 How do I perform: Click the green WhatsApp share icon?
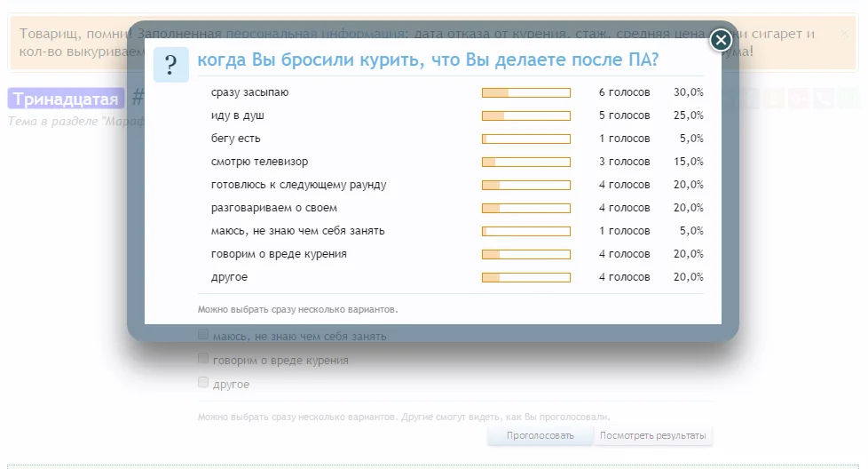click(x=848, y=99)
